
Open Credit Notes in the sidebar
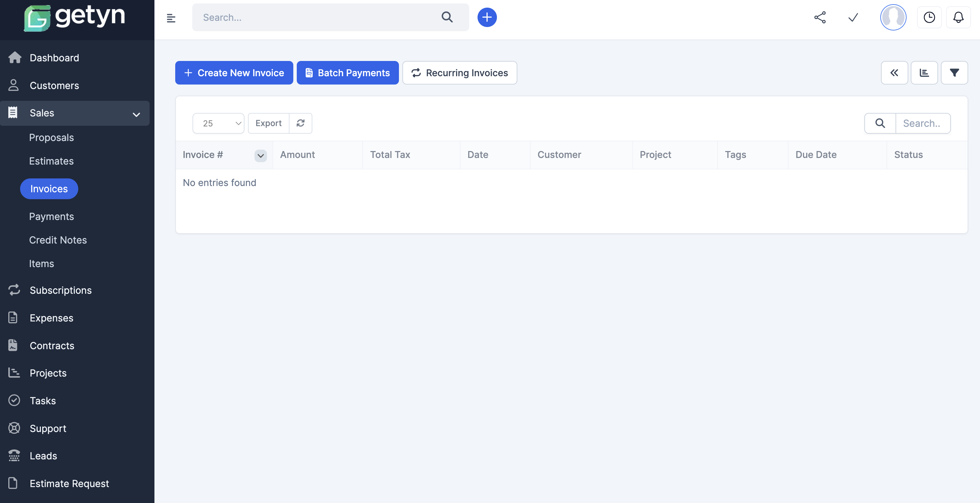58,240
